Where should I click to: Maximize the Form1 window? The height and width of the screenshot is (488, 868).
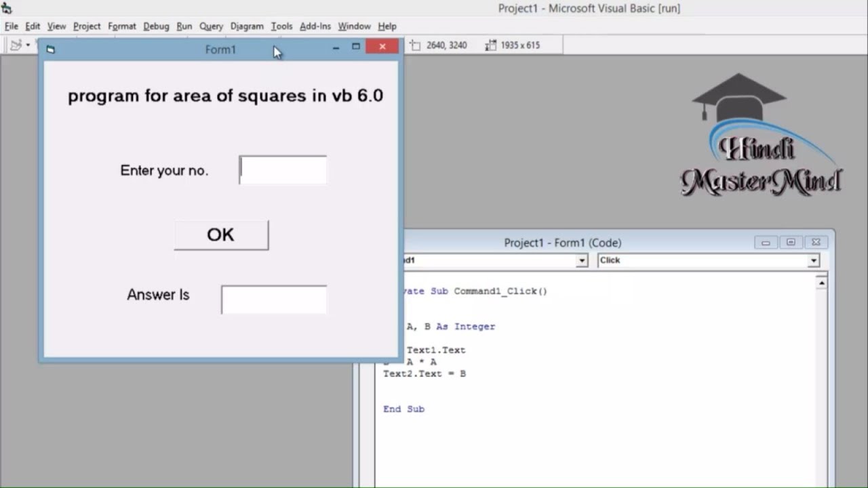(356, 47)
